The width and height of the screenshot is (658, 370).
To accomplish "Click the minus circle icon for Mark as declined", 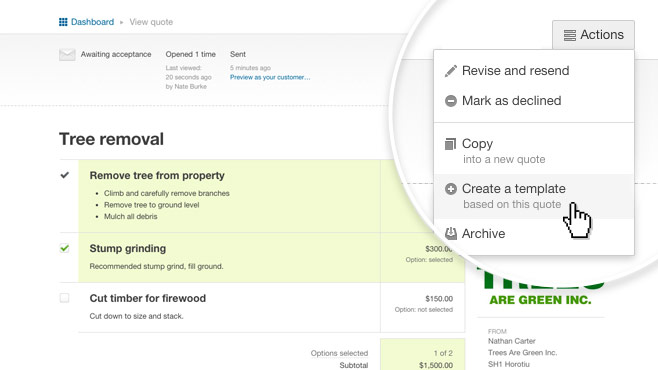I will [x=451, y=101].
